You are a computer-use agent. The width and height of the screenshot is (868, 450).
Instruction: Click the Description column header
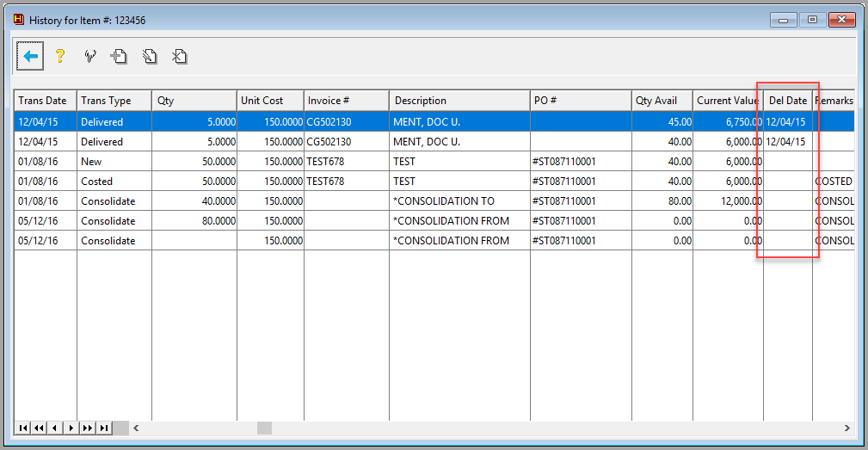[459, 100]
